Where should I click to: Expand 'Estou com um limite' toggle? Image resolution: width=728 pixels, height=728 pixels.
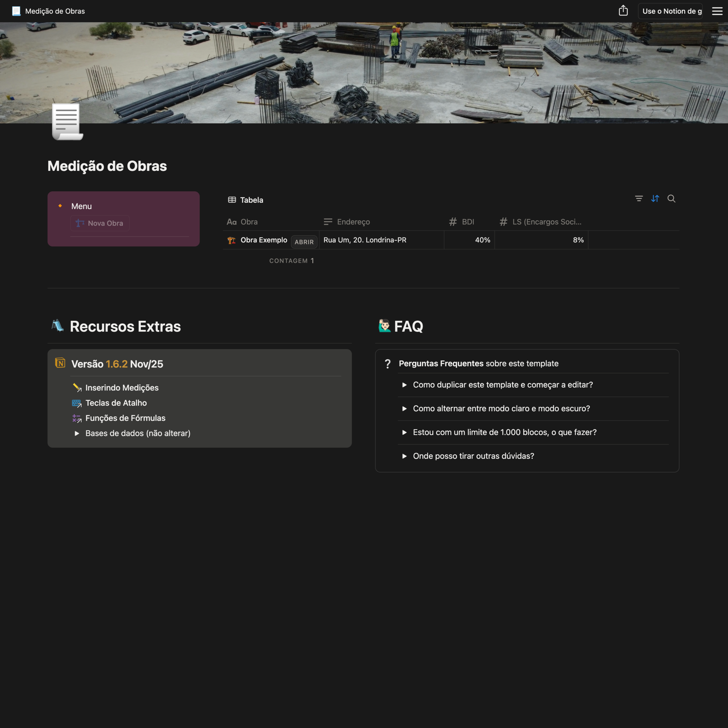point(404,432)
